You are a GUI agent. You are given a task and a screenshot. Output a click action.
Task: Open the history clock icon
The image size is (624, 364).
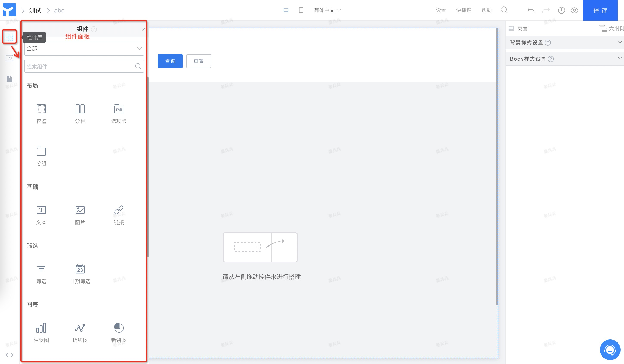(x=561, y=10)
